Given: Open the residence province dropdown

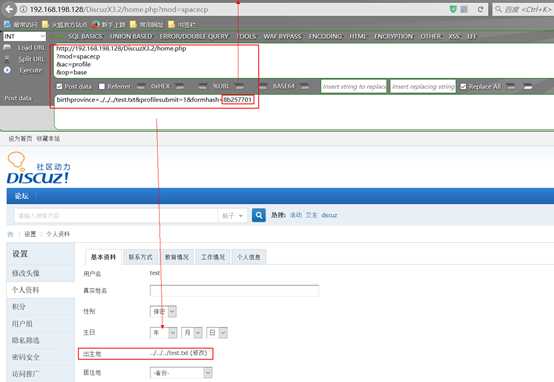Looking at the screenshot, I should (181, 373).
